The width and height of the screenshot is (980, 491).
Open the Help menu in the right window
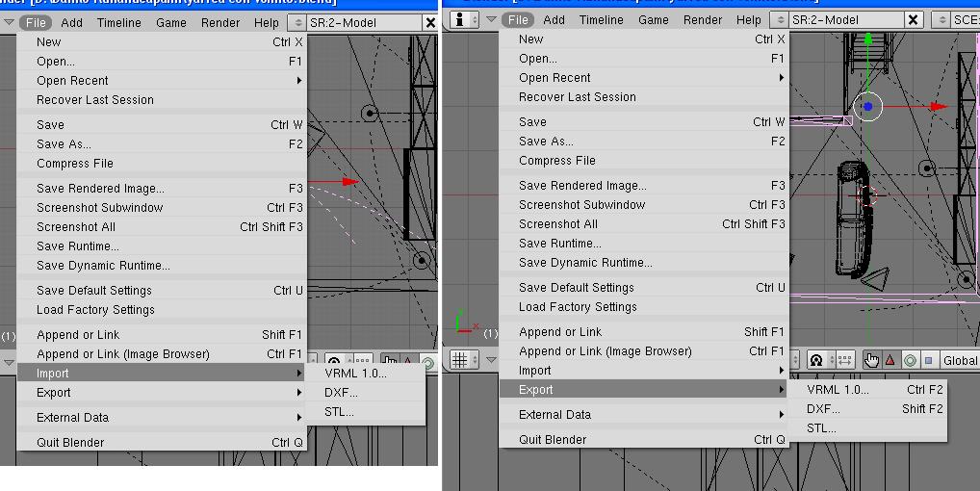point(749,20)
